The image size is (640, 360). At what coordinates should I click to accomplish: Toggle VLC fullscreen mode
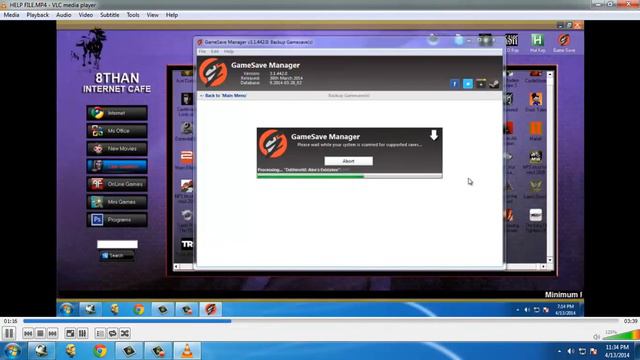pos(70,333)
